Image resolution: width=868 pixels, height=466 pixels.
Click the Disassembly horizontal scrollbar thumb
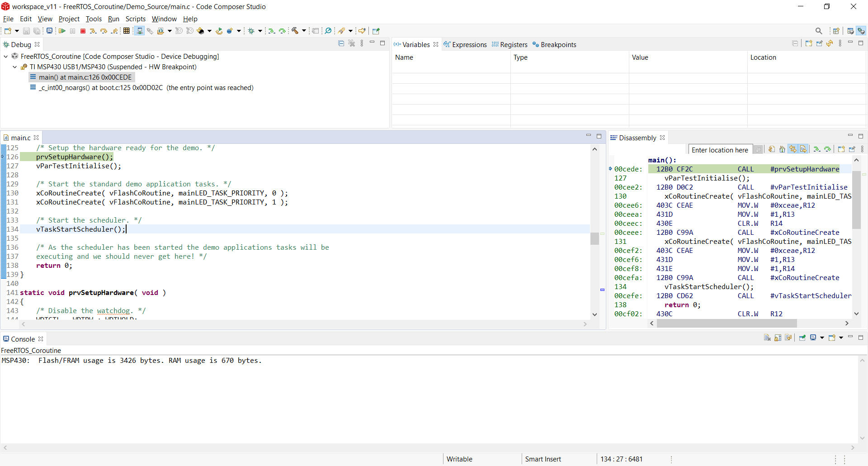(x=727, y=323)
